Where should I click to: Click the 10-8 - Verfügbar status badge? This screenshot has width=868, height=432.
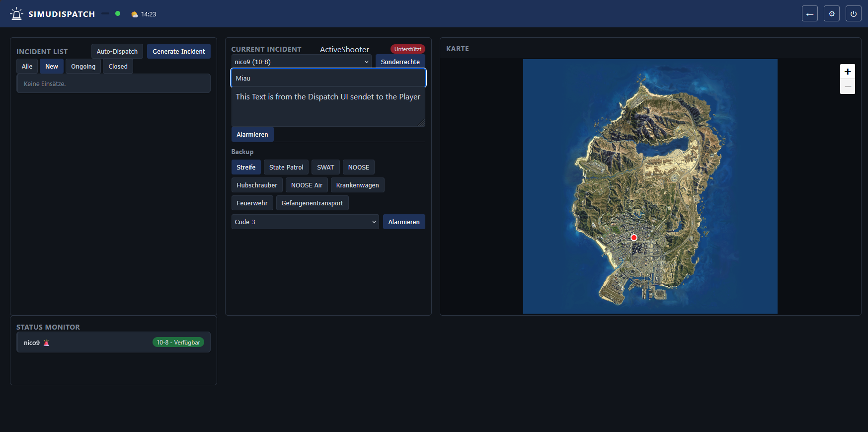178,343
